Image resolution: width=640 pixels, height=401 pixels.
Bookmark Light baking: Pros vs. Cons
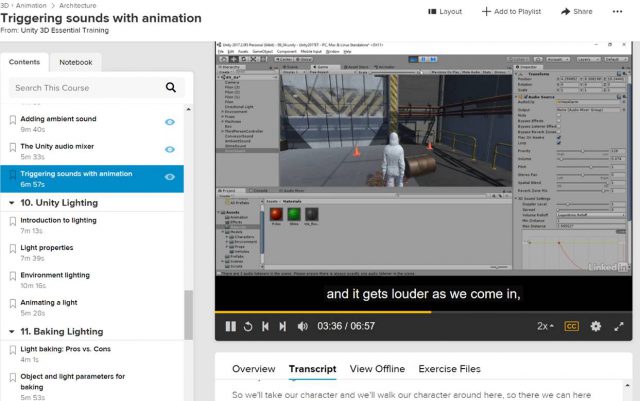tap(13, 350)
